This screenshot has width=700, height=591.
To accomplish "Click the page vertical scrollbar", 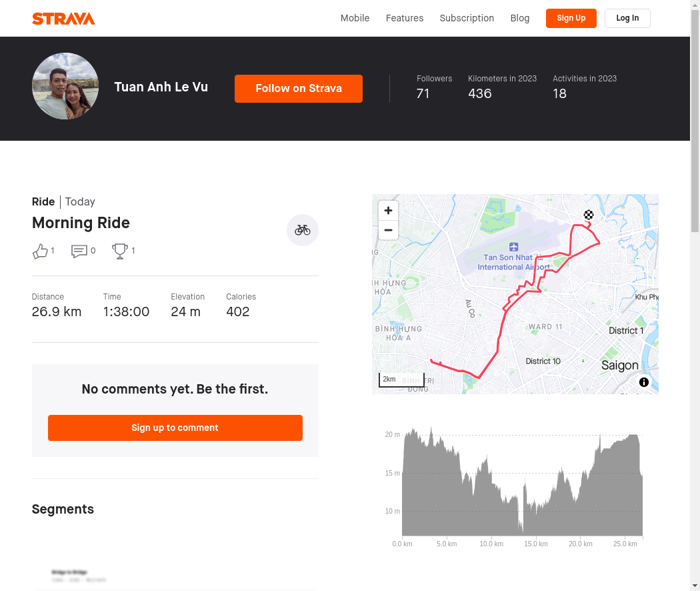I will 695,295.
